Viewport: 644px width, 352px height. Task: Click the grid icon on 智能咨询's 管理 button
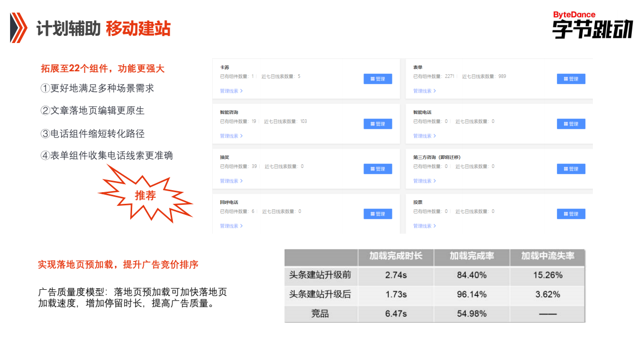pyautogui.click(x=373, y=124)
